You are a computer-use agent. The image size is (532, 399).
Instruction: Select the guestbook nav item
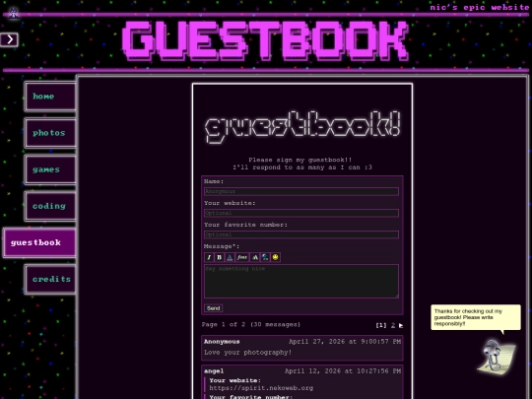click(39, 242)
